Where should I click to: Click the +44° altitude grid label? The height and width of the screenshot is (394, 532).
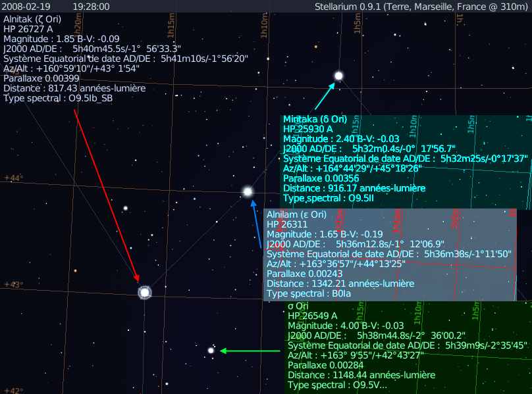coord(13,178)
